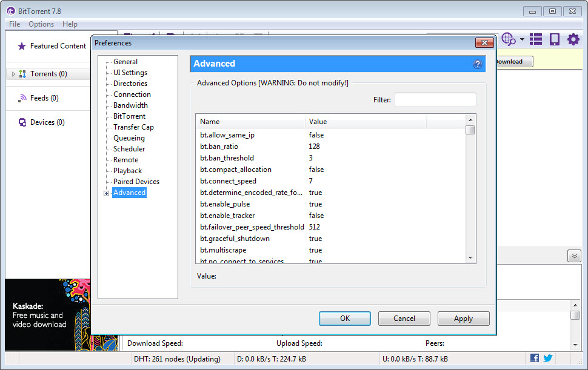588x370 pixels.
Task: Select Remote in preferences tree
Action: pos(125,159)
